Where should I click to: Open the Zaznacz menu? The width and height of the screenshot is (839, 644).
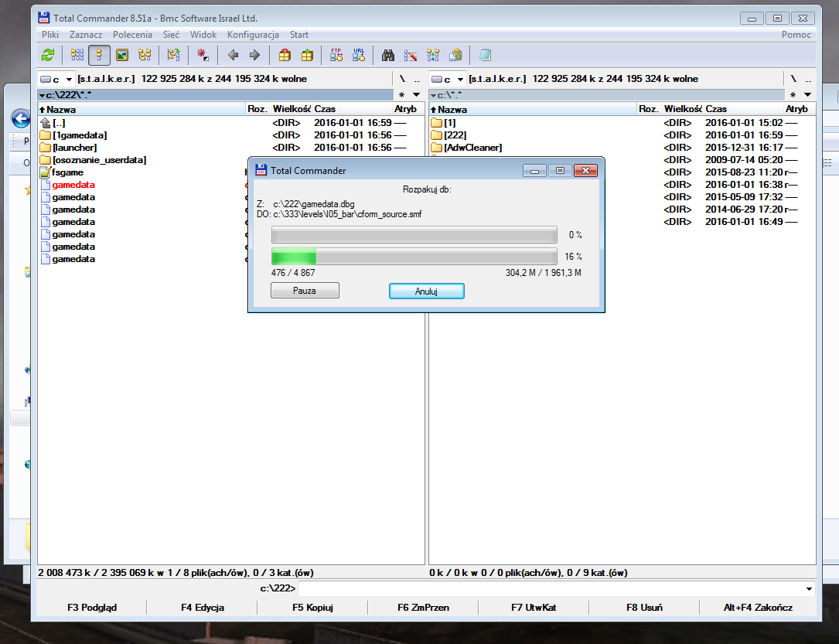pos(86,35)
